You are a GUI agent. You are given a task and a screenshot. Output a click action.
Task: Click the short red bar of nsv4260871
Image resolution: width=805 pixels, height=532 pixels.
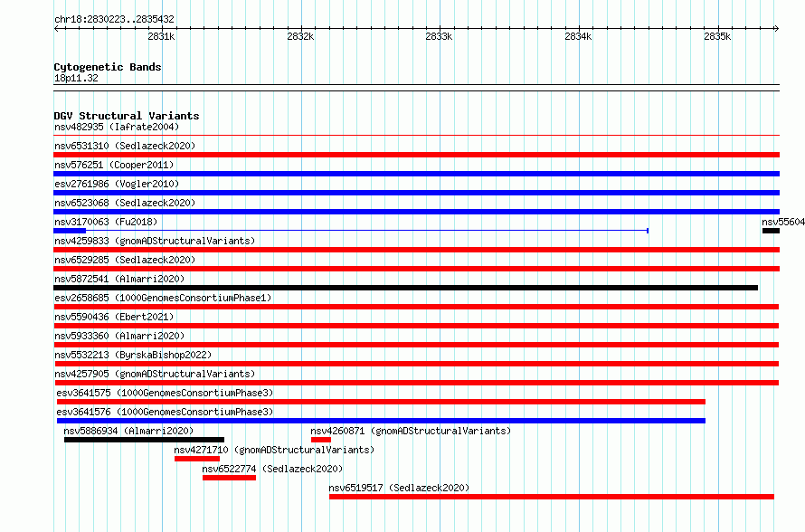click(x=321, y=440)
